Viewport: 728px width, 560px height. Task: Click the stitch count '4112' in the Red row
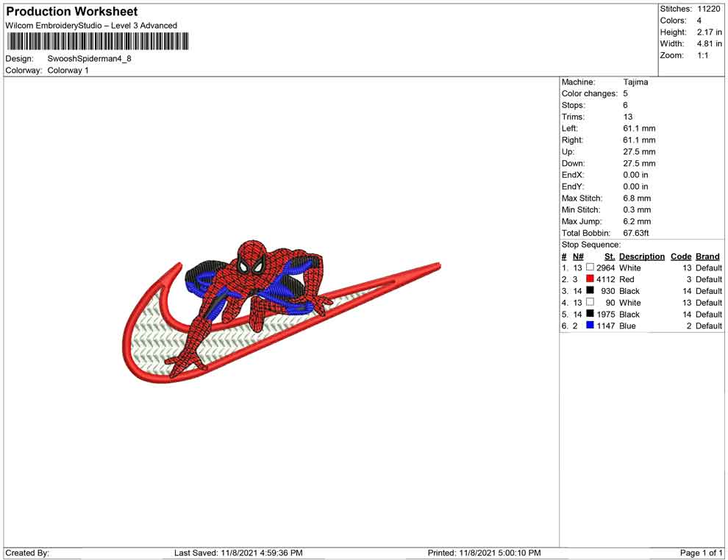605,279
